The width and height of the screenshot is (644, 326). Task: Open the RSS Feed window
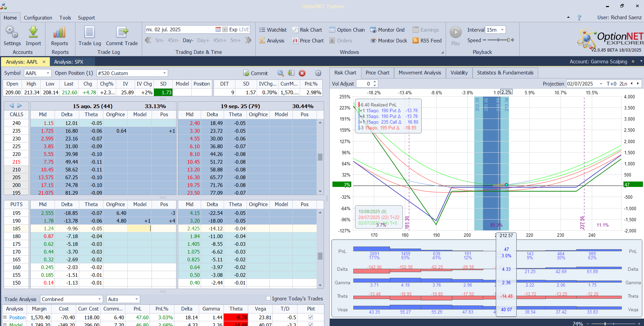[427, 41]
